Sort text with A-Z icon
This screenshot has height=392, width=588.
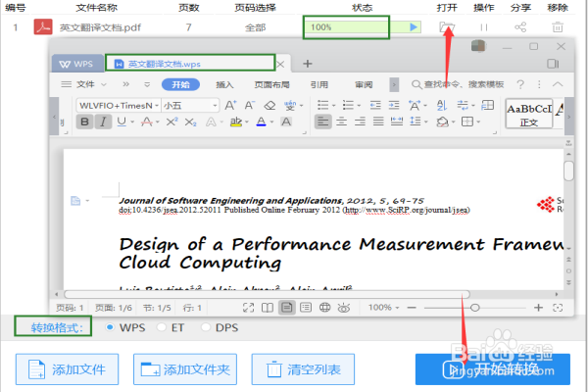pyautogui.click(x=442, y=105)
